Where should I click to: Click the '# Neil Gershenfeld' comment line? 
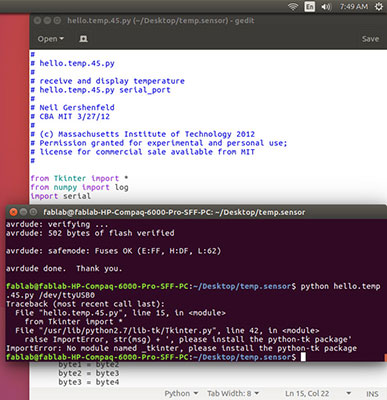[x=72, y=107]
